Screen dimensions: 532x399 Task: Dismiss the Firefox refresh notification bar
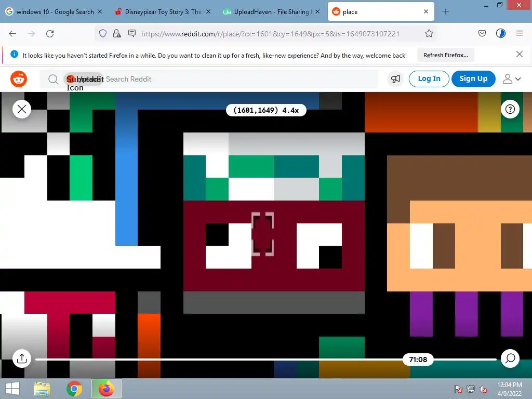pos(519,54)
